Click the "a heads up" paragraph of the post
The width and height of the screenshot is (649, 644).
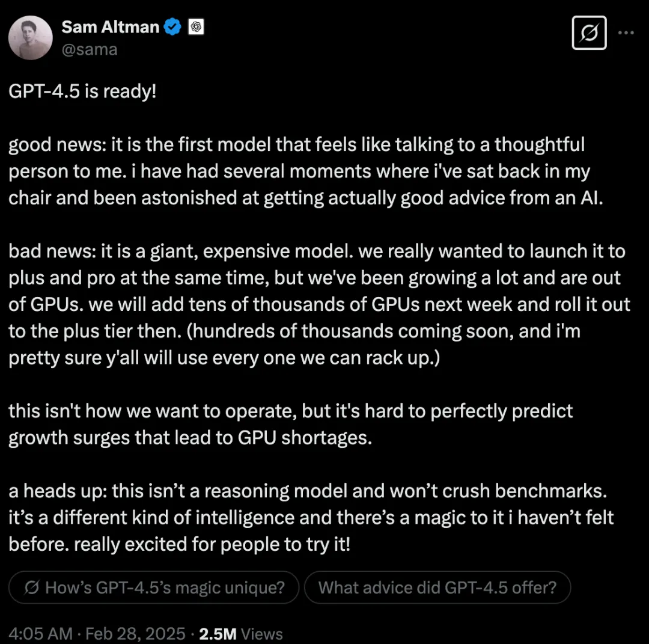coord(311,517)
